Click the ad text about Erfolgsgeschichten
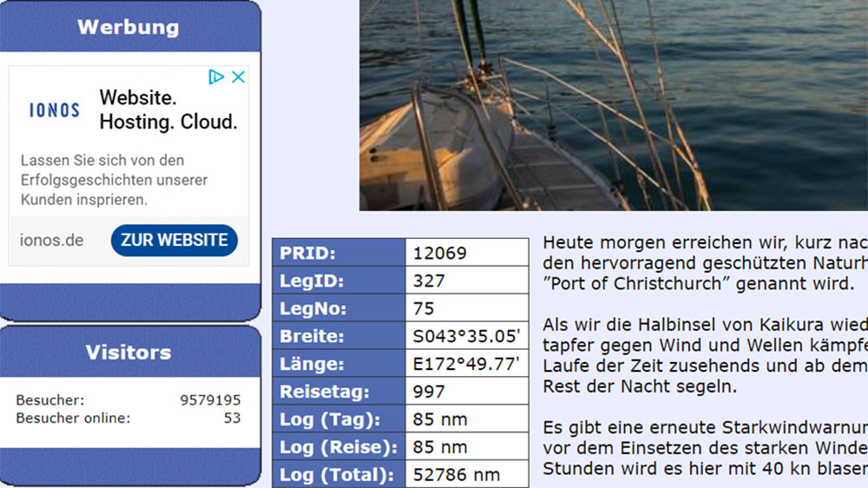The height and width of the screenshot is (488, 868). (114, 180)
